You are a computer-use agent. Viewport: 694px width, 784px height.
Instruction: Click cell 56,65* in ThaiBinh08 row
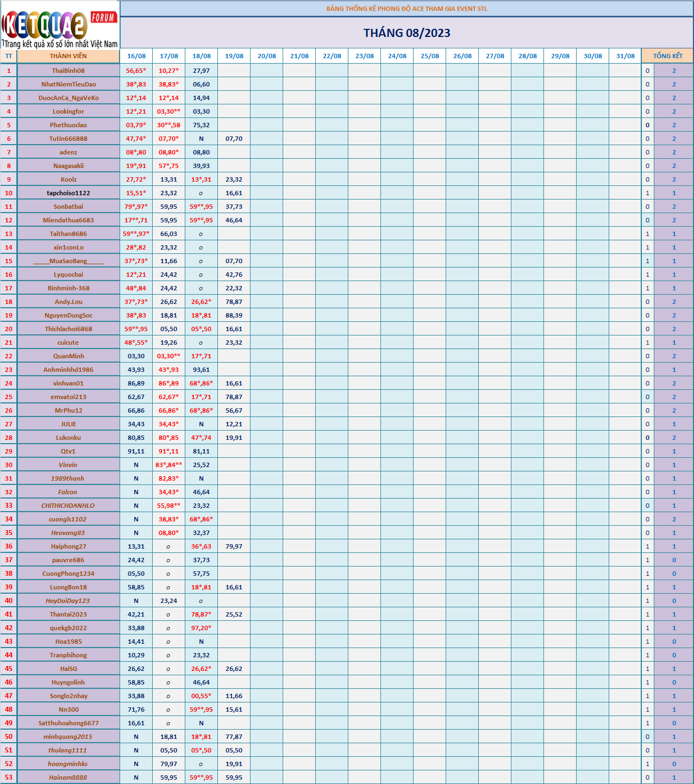point(136,71)
